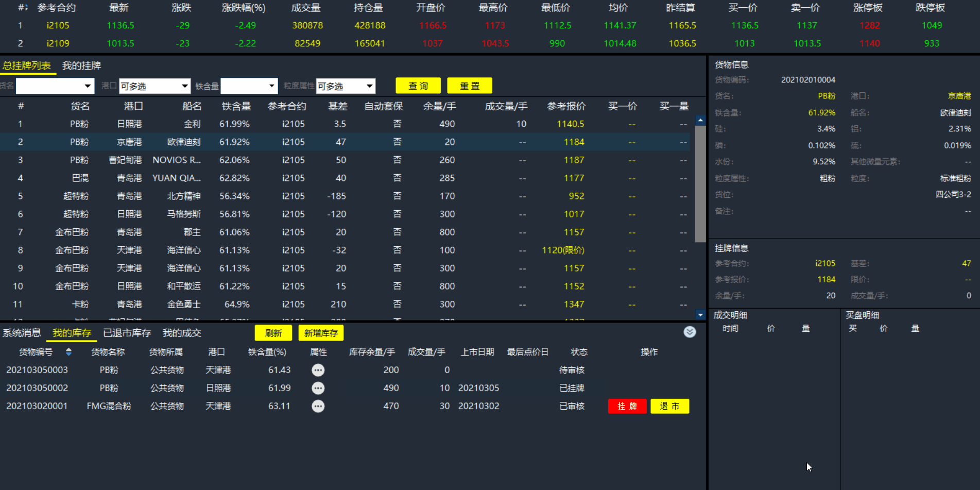The image size is (980, 490).
Task: Open attributes icon for cargo 202103050003
Action: [318, 370]
